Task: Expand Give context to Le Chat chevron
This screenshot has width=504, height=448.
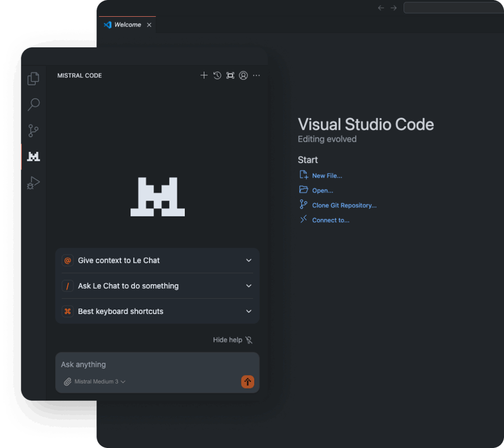Action: 249,260
